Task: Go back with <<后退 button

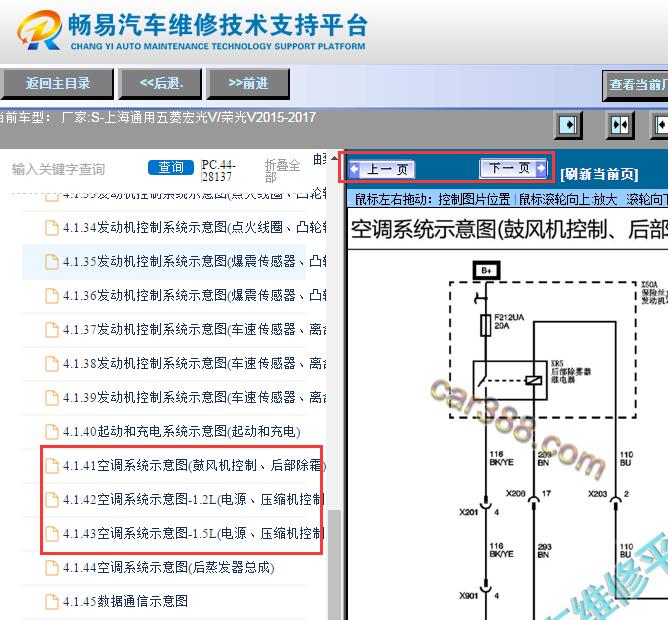Action: pyautogui.click(x=161, y=84)
